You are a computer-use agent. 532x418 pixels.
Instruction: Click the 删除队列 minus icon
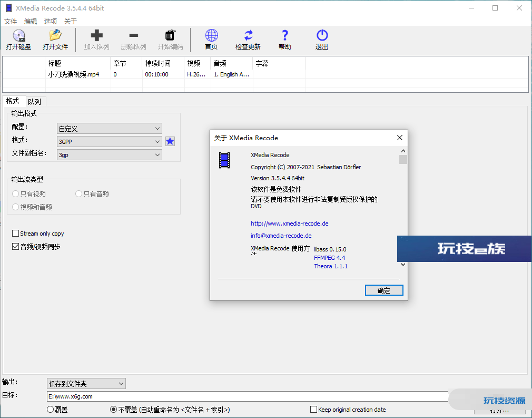[x=134, y=35]
